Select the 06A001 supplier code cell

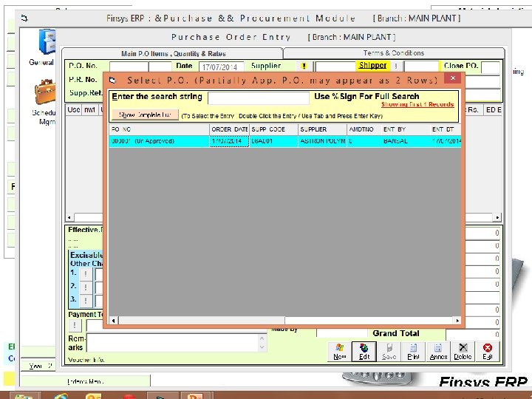[x=273, y=141]
